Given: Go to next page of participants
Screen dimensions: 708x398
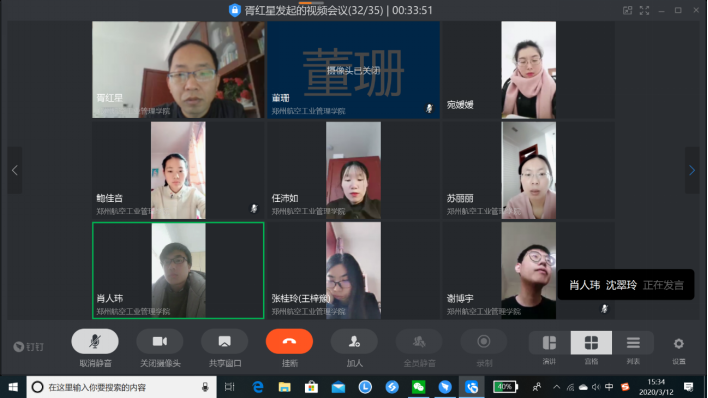Looking at the screenshot, I should click(692, 170).
